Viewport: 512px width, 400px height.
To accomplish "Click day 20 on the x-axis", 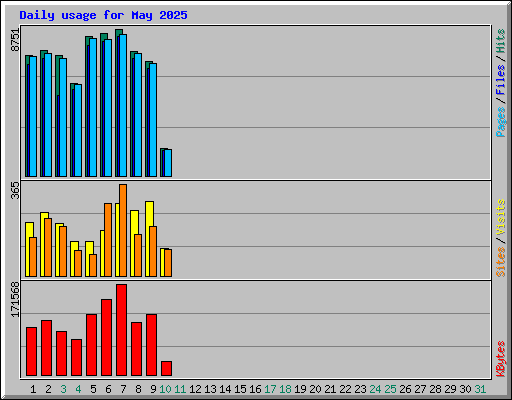I will click(x=315, y=389).
